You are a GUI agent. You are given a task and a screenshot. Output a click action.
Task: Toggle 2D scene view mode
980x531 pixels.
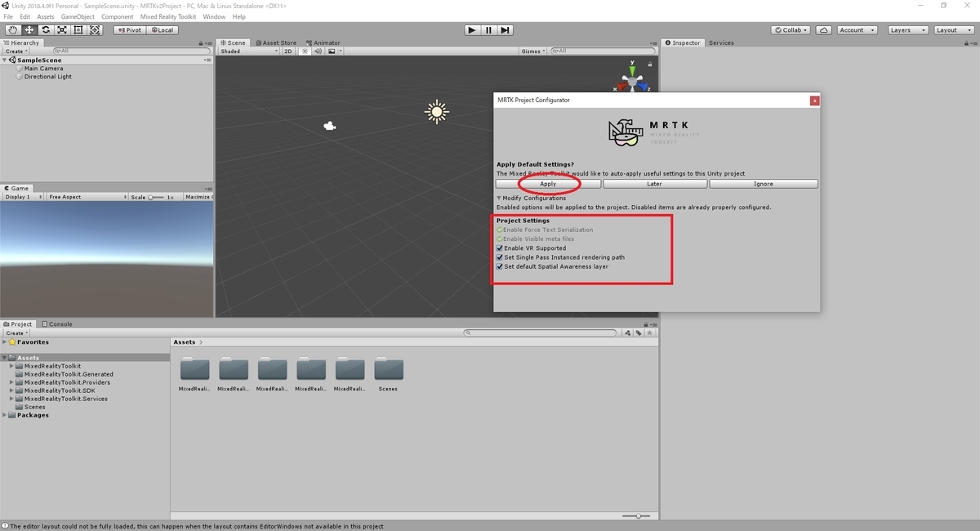click(288, 51)
